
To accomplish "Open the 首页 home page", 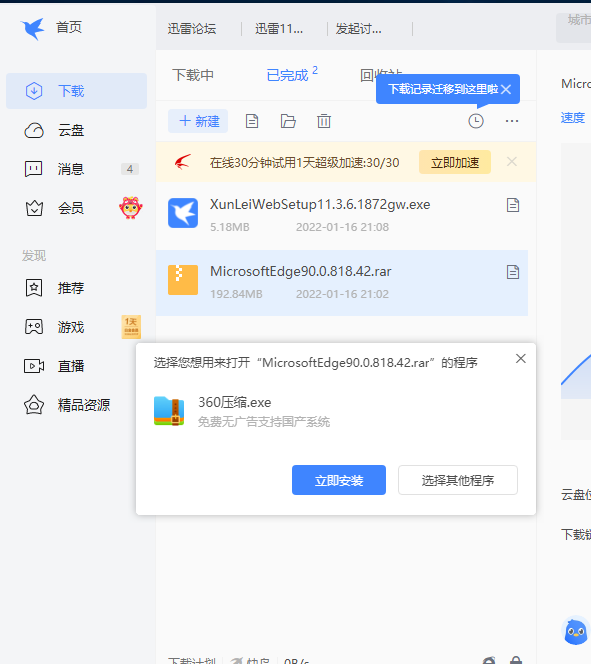I will click(69, 28).
